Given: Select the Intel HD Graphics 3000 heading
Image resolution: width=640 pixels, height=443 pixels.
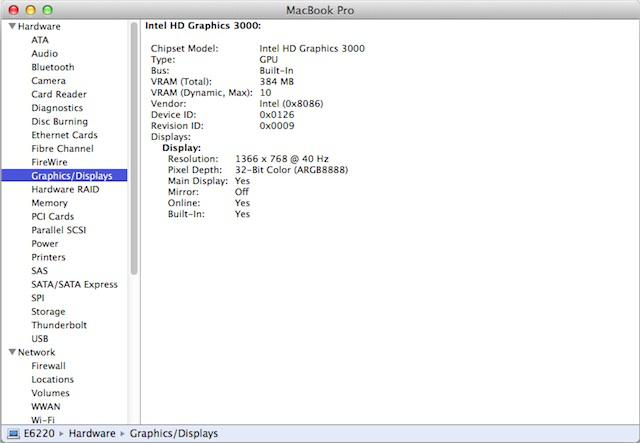Looking at the screenshot, I should (203, 24).
